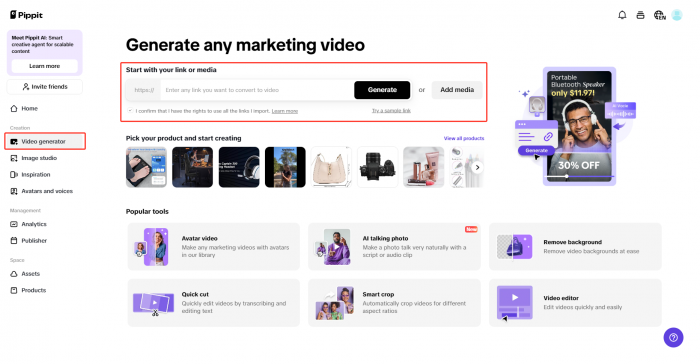
Task: Open the Remove background tool
Action: pos(575,247)
